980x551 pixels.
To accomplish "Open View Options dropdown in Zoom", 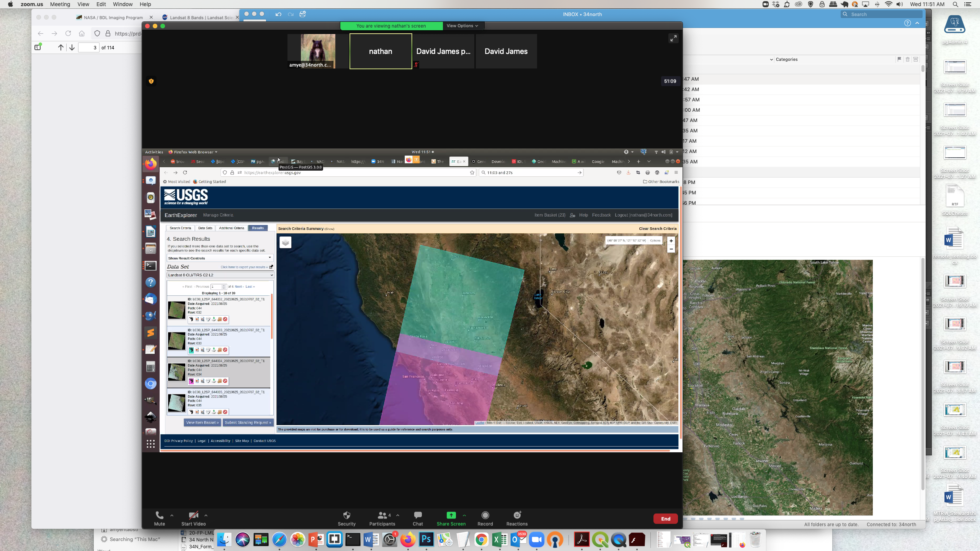I will [x=462, y=26].
